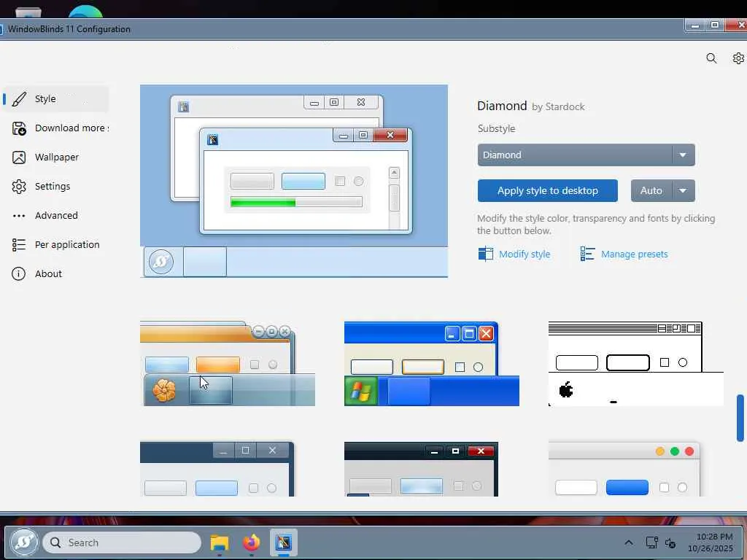Open Firefox from the taskbar
The height and width of the screenshot is (560, 747).
(x=252, y=542)
